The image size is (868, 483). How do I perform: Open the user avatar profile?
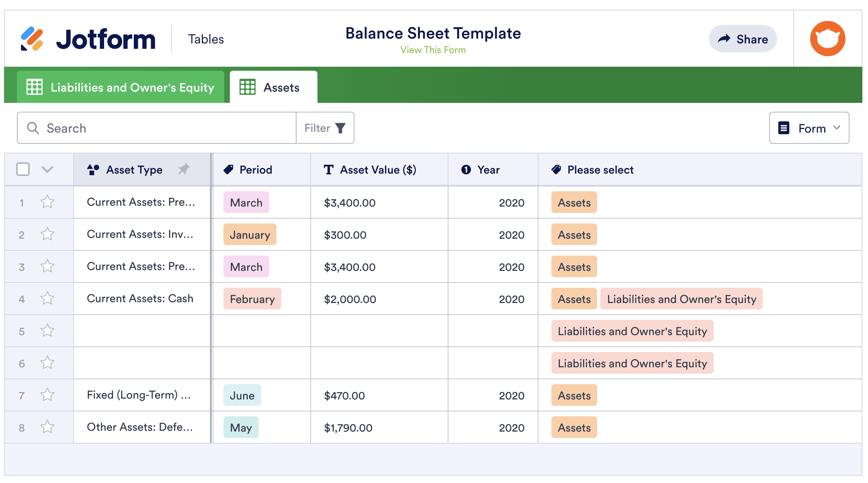pos(827,39)
